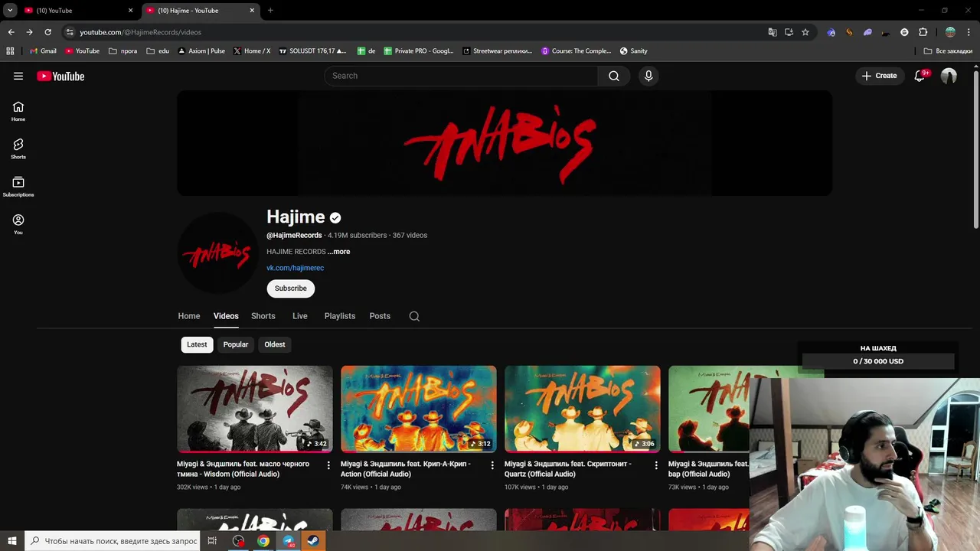Expand the Chrome tab search dropdown
This screenshot has height=551, width=980.
point(10,11)
